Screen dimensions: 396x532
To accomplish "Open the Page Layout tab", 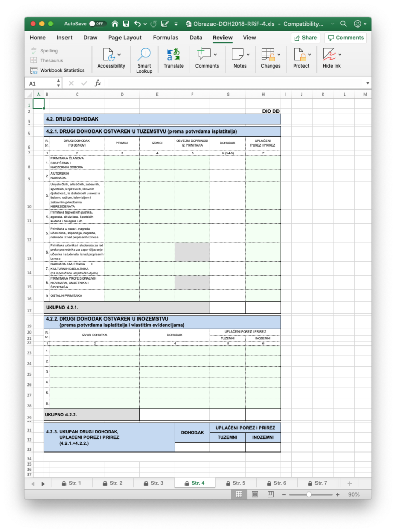I will coord(125,38).
